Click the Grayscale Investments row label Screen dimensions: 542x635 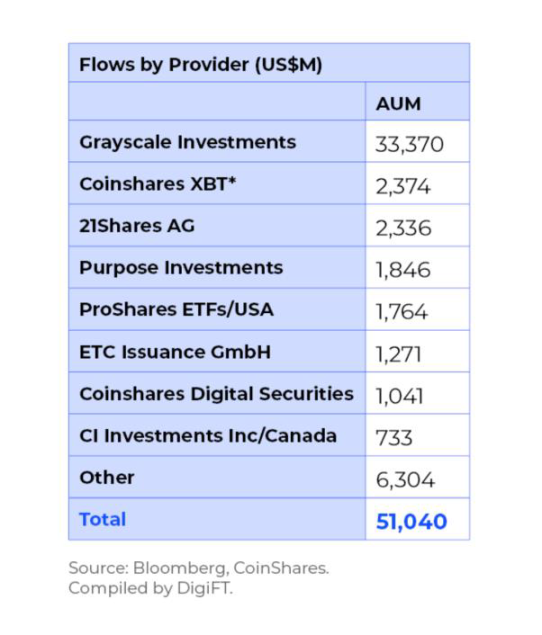click(x=188, y=143)
